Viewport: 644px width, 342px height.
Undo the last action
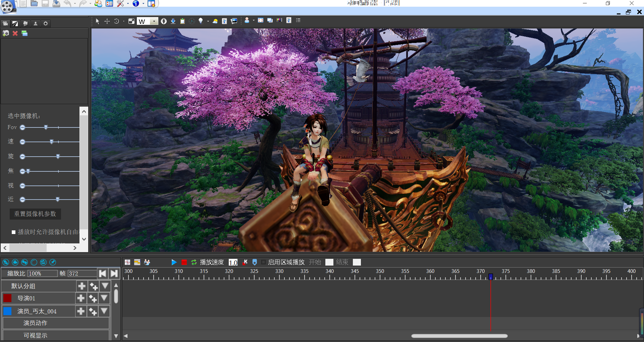(67, 3)
